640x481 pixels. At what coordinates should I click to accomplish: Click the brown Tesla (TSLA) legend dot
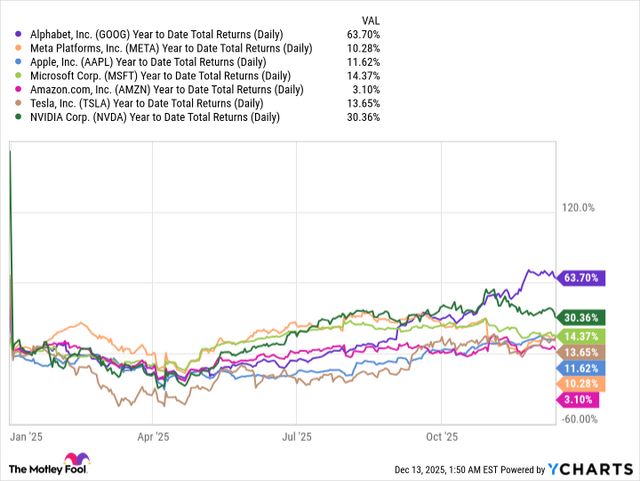coord(19,103)
